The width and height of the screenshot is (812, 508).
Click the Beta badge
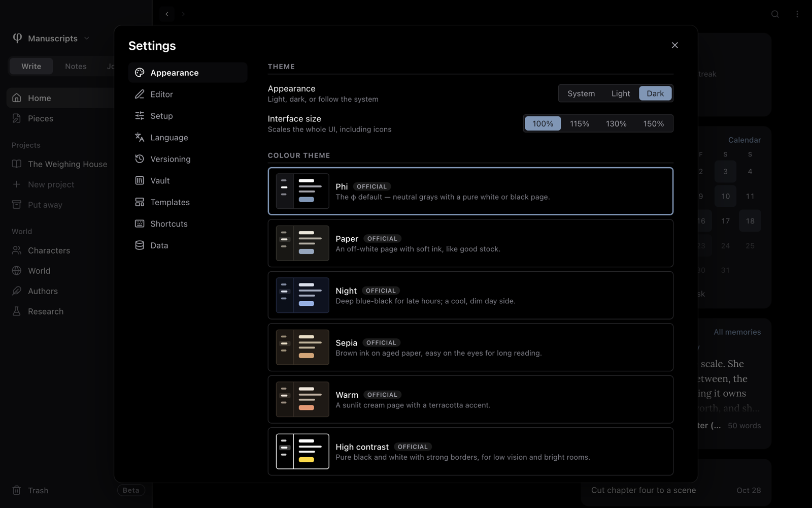coord(131,490)
